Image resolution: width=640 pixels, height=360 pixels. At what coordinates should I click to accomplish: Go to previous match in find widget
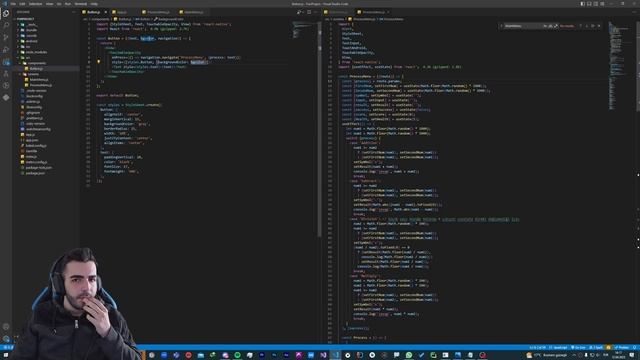pos(580,26)
